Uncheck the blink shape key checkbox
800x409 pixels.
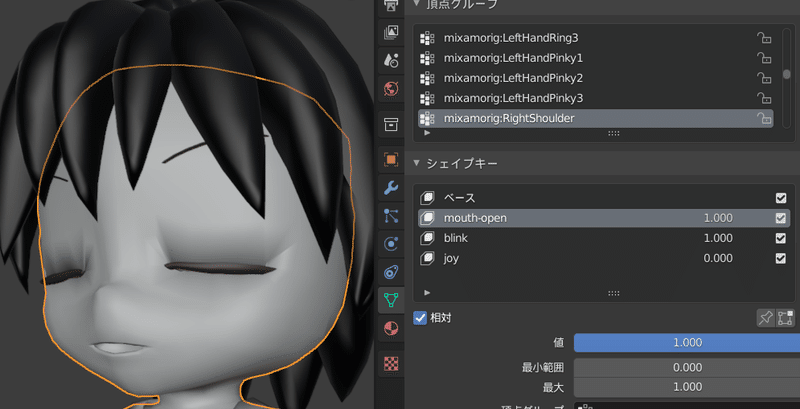tap(781, 238)
